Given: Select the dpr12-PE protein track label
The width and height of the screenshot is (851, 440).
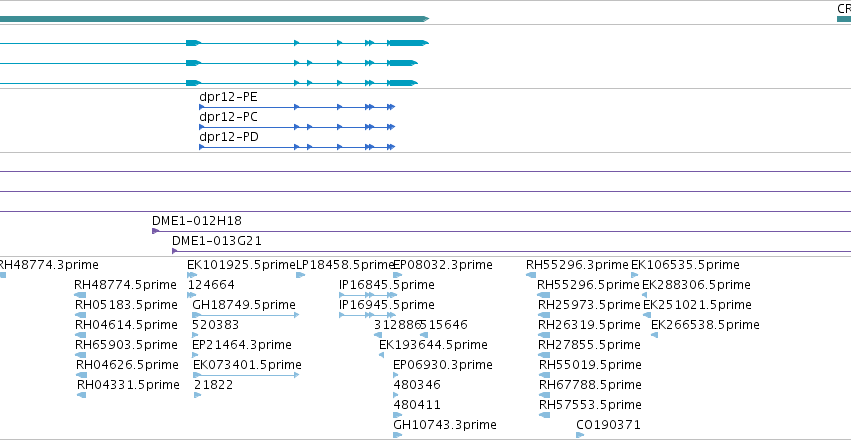Looking at the screenshot, I should point(228,97).
